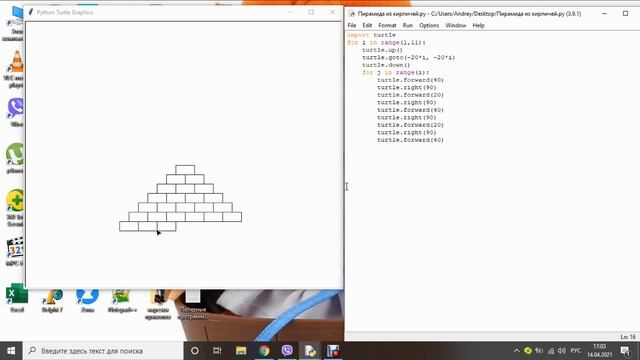Show hidden system tray icons
640x360 pixels.
tap(516, 351)
